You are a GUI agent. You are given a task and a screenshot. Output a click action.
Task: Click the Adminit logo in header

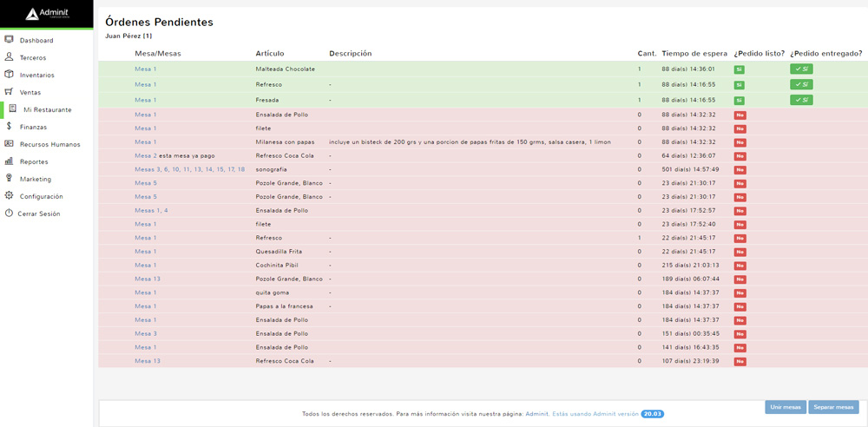pos(46,14)
